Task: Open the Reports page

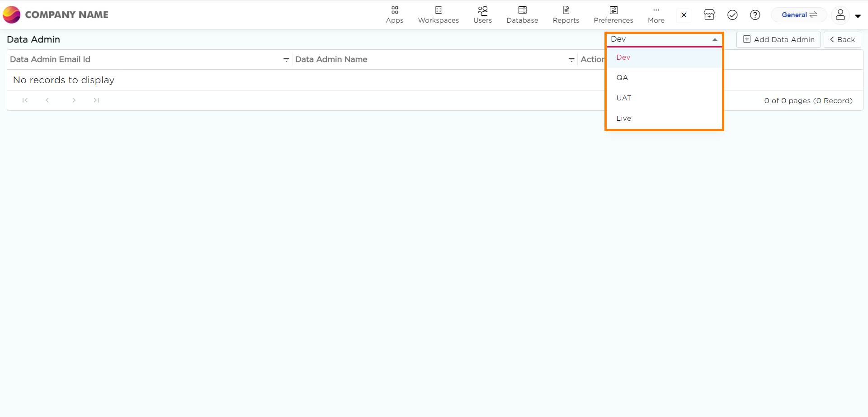Action: (566, 15)
